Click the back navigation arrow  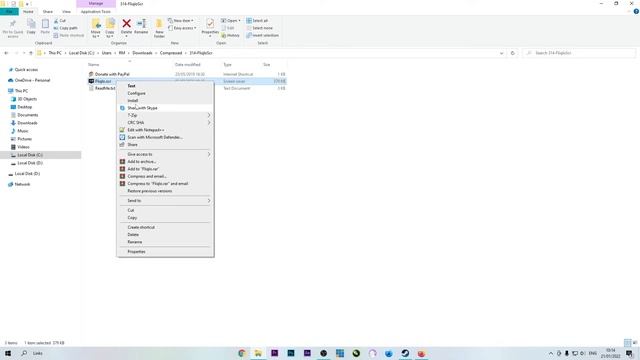tap(6, 53)
